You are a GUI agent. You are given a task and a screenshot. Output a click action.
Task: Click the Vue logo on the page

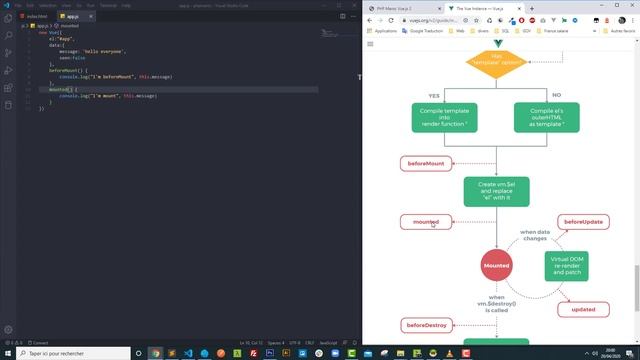tap(498, 43)
